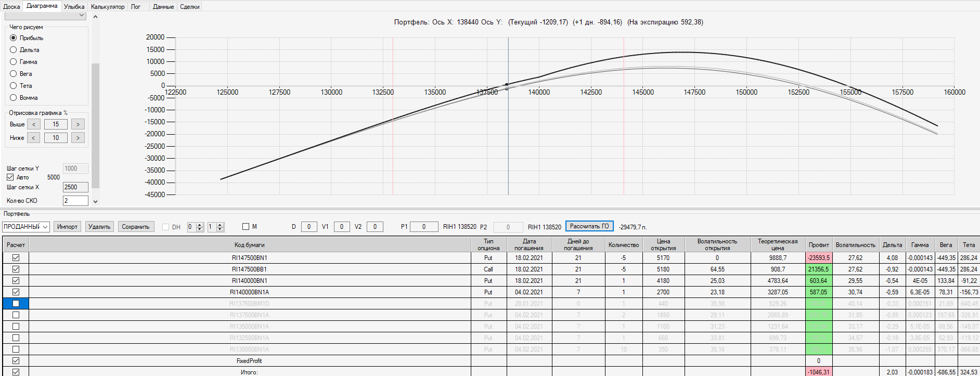Click the Профит column header
Viewport: 980px width, 376px height.
pos(819,244)
